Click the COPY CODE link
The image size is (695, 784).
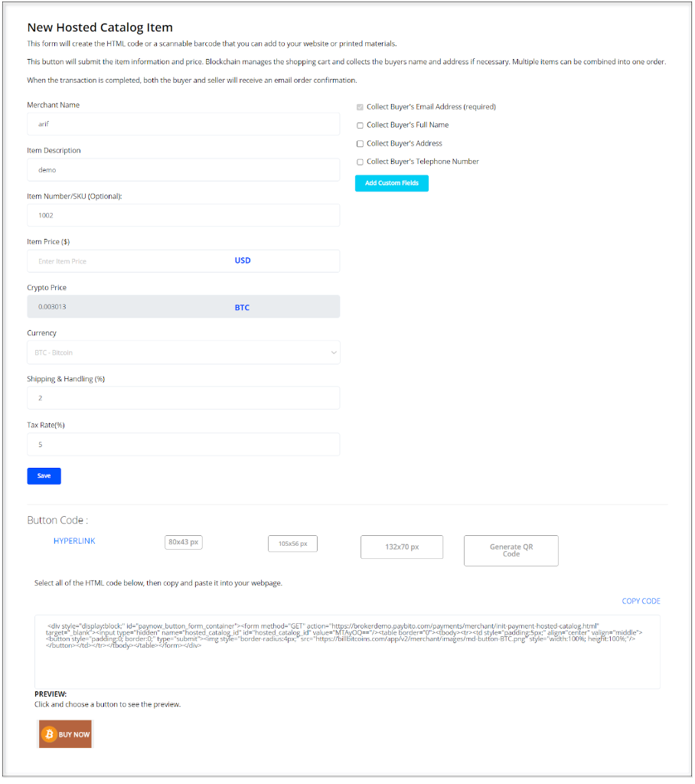point(641,601)
